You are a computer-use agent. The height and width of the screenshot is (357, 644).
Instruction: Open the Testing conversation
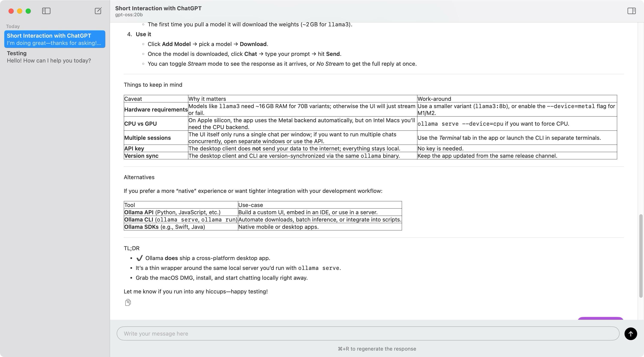[55, 57]
